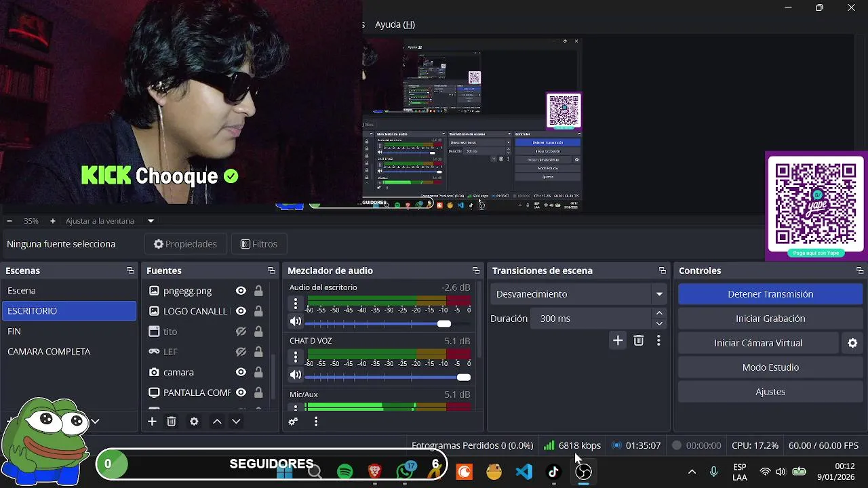Click the microphone icon in system tray
This screenshot has width=868, height=488.
click(x=713, y=472)
